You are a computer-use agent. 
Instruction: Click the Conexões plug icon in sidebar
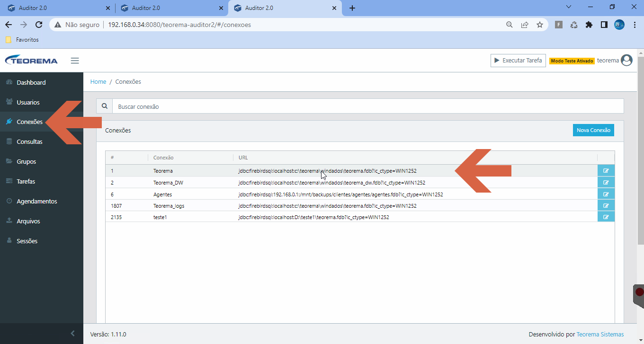tap(9, 122)
